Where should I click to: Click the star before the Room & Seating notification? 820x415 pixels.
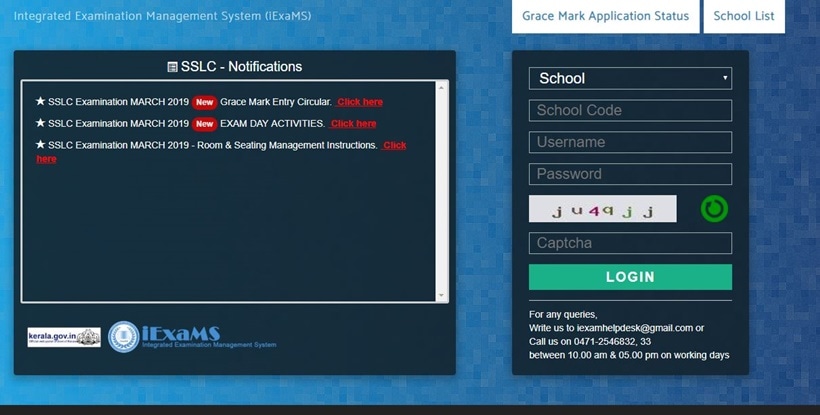(x=40, y=144)
